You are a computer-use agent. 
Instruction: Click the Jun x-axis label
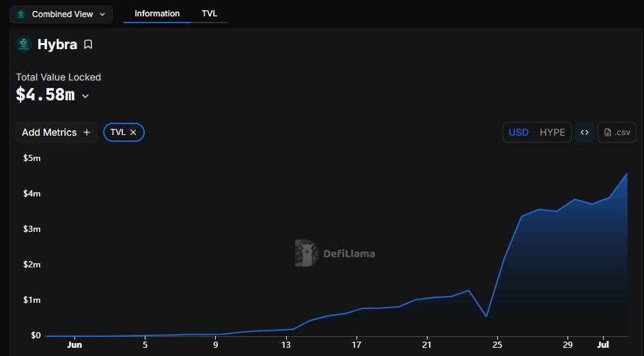pyautogui.click(x=74, y=344)
